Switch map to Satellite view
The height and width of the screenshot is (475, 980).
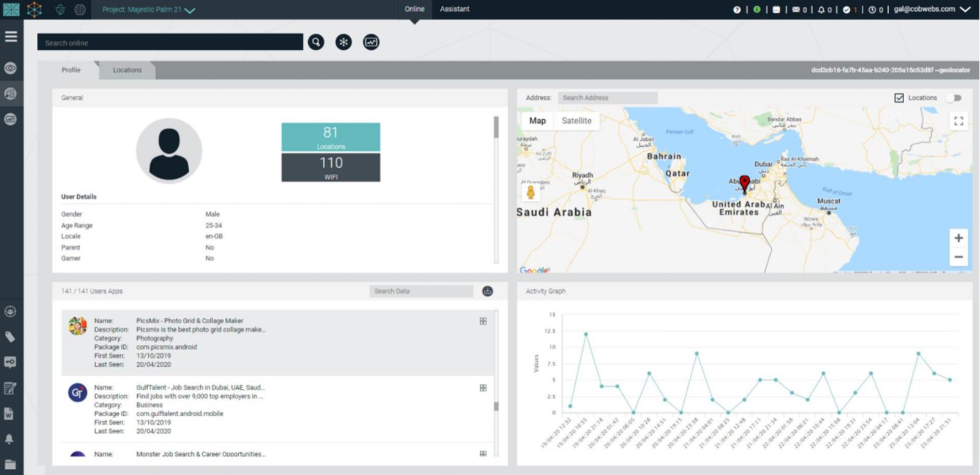click(576, 121)
